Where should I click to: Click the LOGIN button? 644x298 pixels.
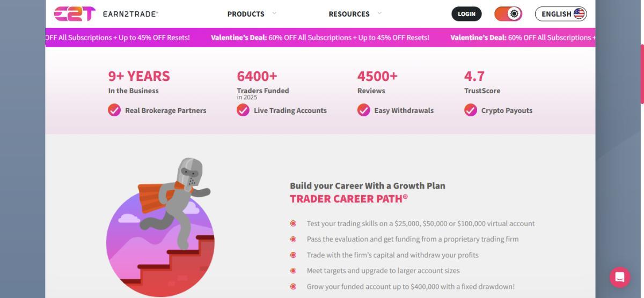pyautogui.click(x=466, y=14)
